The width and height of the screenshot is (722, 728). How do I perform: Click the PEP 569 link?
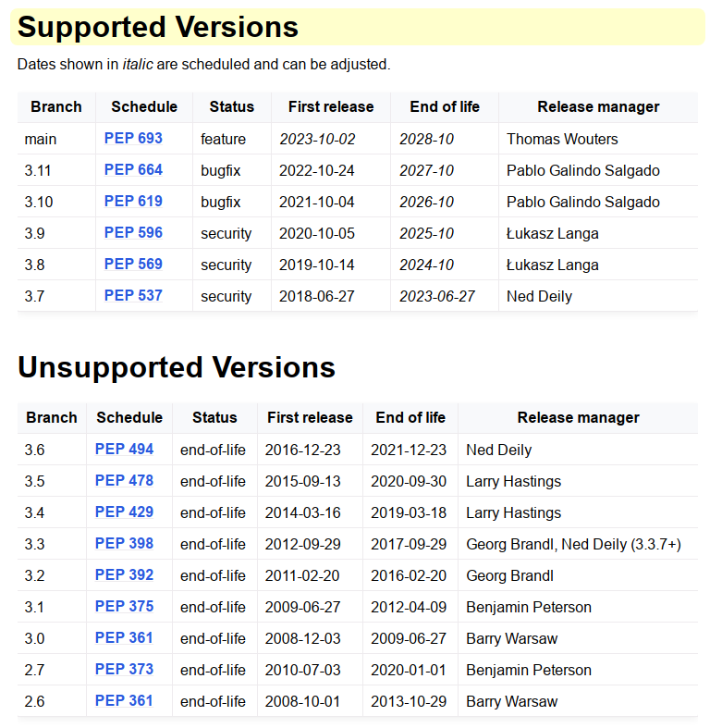click(133, 265)
